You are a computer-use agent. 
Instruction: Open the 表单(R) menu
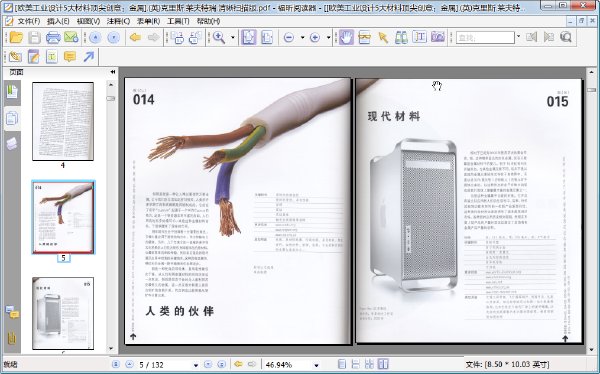pos(148,21)
